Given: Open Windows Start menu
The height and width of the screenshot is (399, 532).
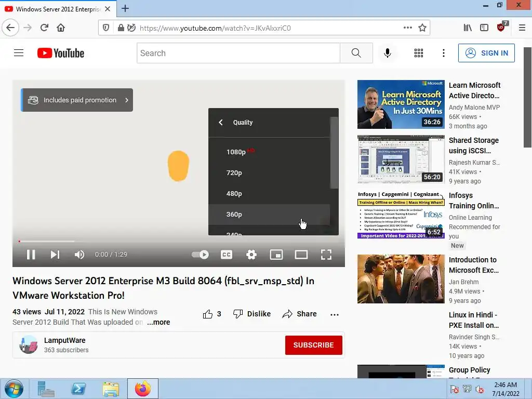Looking at the screenshot, I should pos(14,389).
